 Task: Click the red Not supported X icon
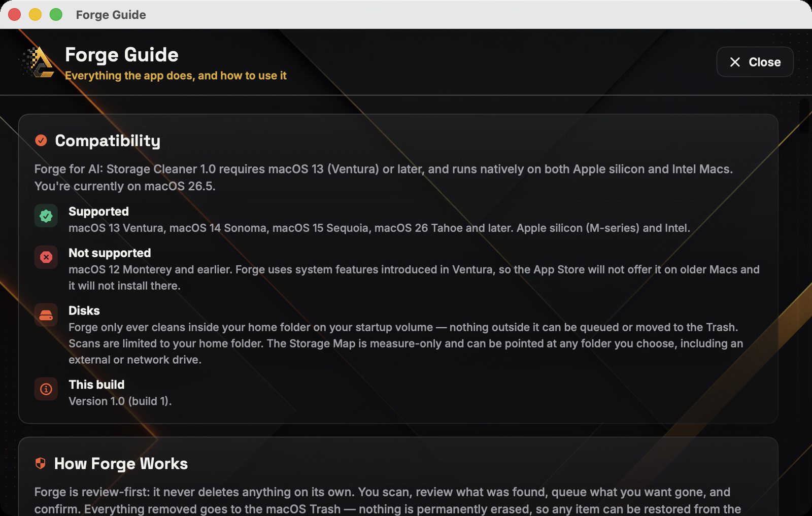tap(46, 257)
